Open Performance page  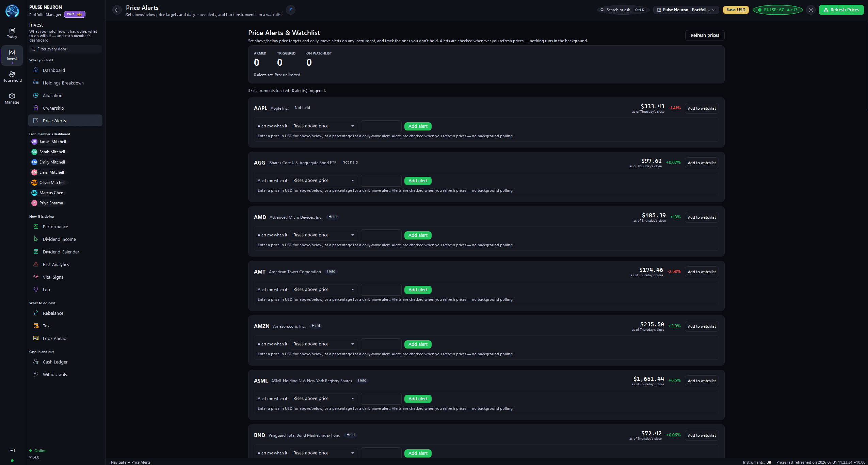click(x=65, y=227)
